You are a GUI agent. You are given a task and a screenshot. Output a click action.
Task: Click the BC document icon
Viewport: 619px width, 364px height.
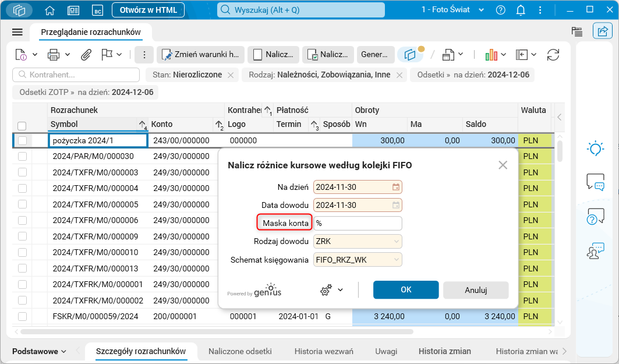click(97, 10)
